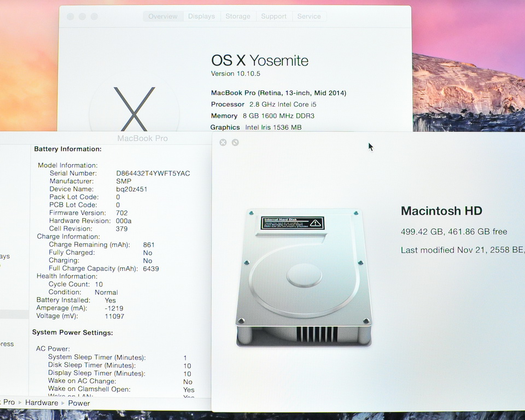The width and height of the screenshot is (525, 420).
Task: Click the Memory 8 GB 1600 MHz DDR3 line
Action: [x=262, y=116]
